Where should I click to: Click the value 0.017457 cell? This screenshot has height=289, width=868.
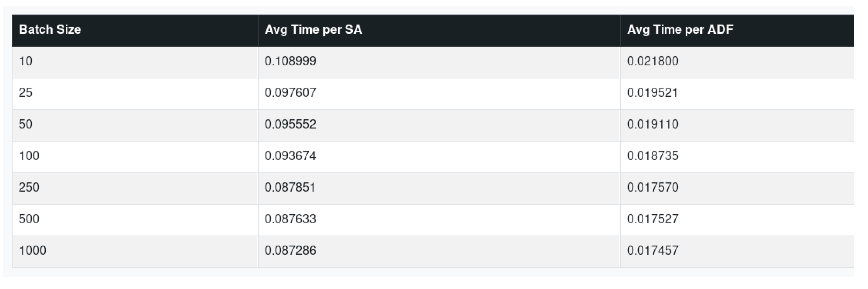[x=653, y=250]
